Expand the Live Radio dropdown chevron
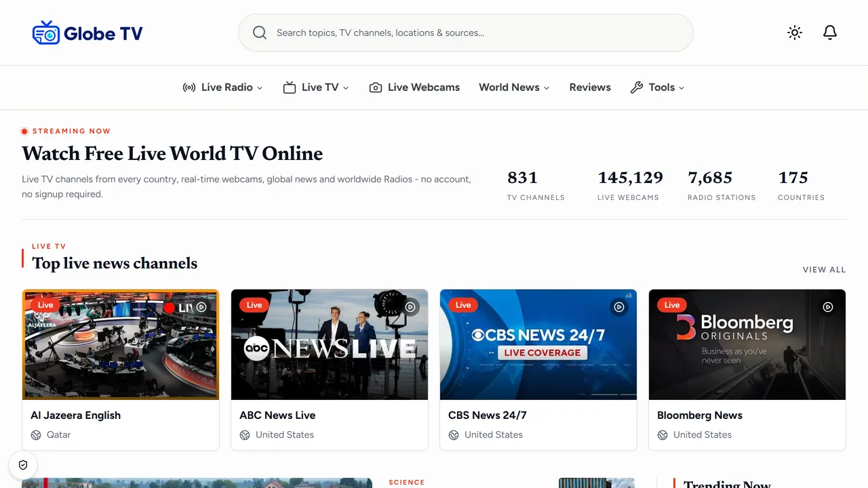868x488 pixels. click(x=260, y=88)
